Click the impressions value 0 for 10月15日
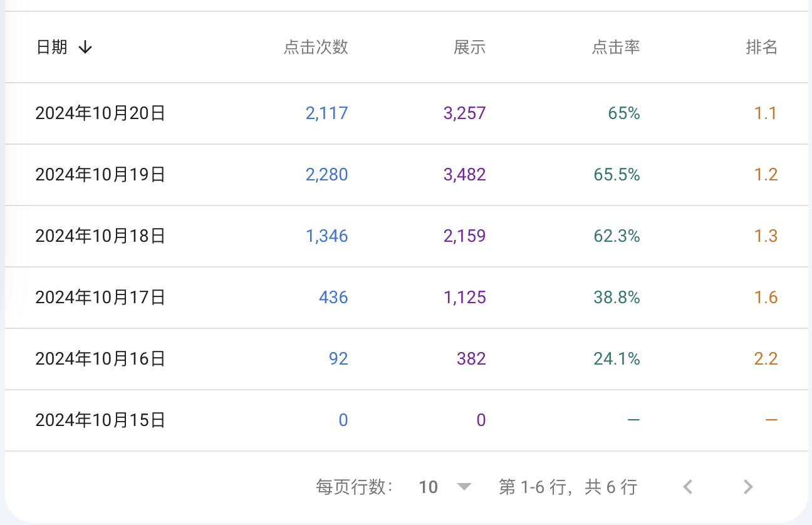This screenshot has width=812, height=525. (x=481, y=420)
